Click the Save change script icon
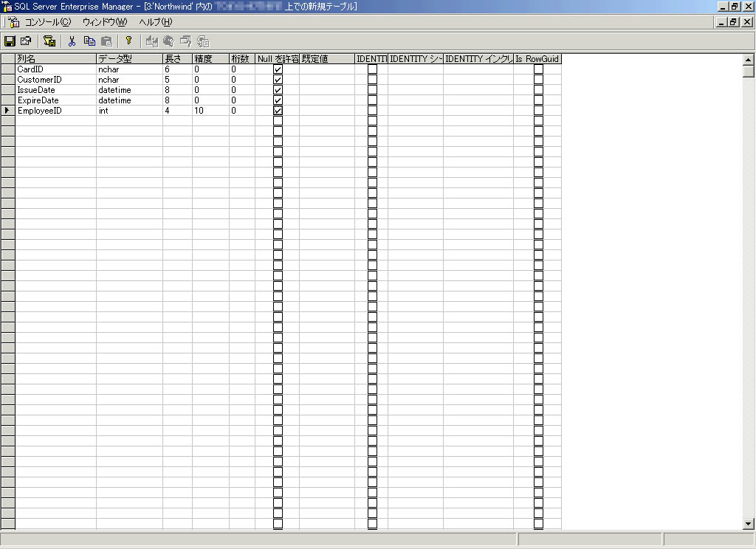Screen dimensions: 756x549 click(49, 41)
